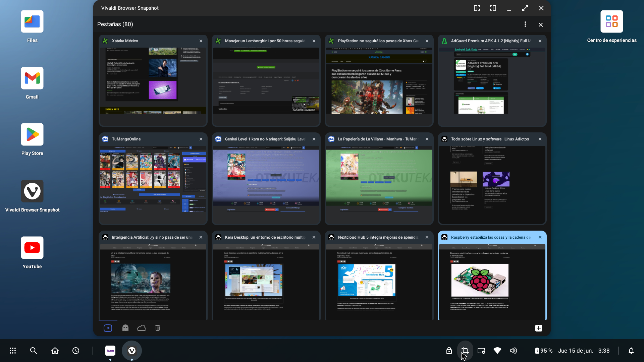Click AdGuard Premium APK tab title

pos(491,41)
